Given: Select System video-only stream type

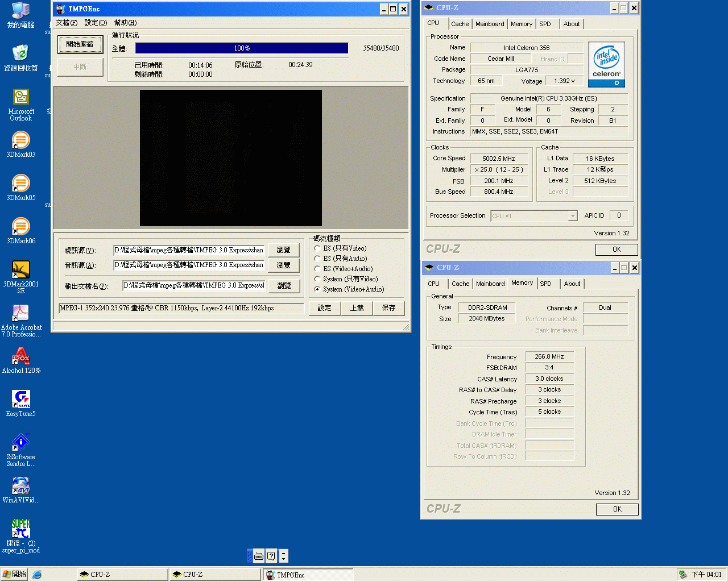Looking at the screenshot, I should [x=317, y=279].
